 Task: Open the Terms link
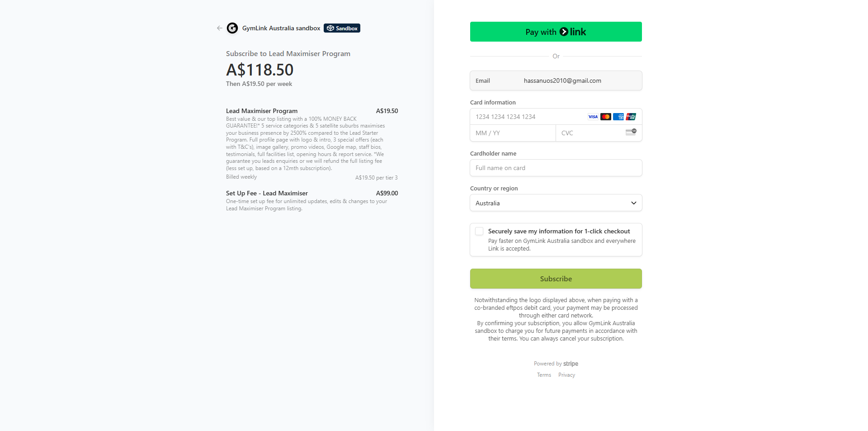[544, 375]
